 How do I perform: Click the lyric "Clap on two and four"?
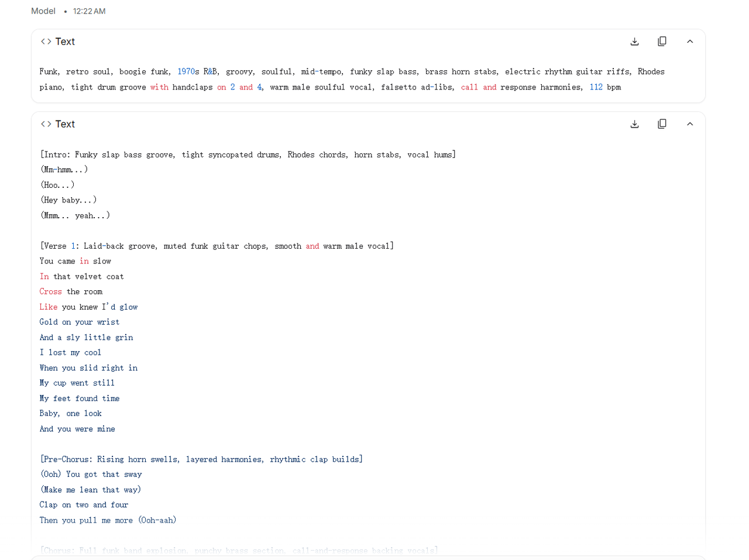84,504
